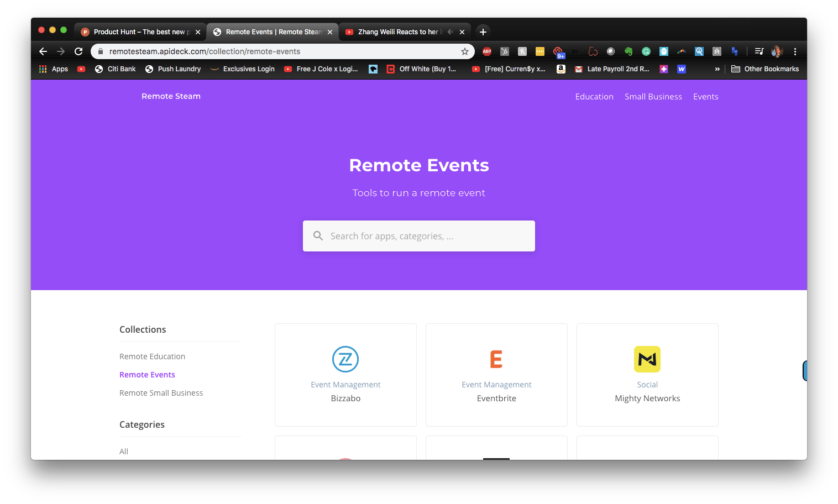Open the HubSpot extension icon
The width and height of the screenshot is (838, 504).
(505, 51)
